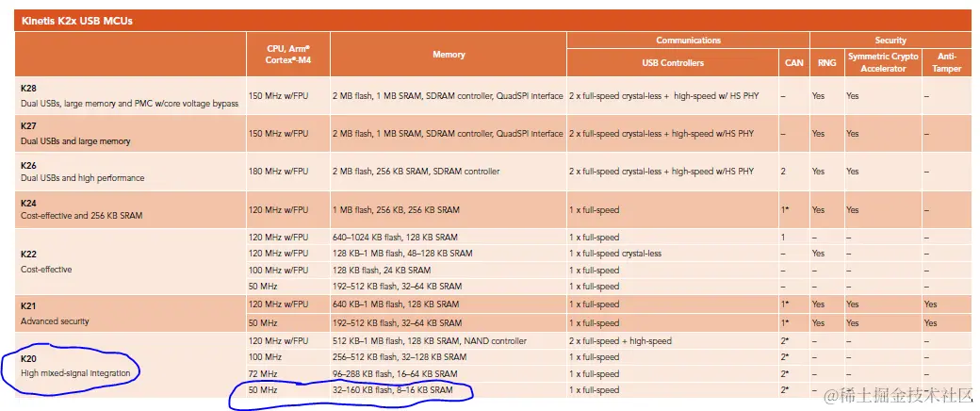980x411 pixels.
Task: Select the K24 row's RNG 'Yes' cell
Action: tap(818, 209)
